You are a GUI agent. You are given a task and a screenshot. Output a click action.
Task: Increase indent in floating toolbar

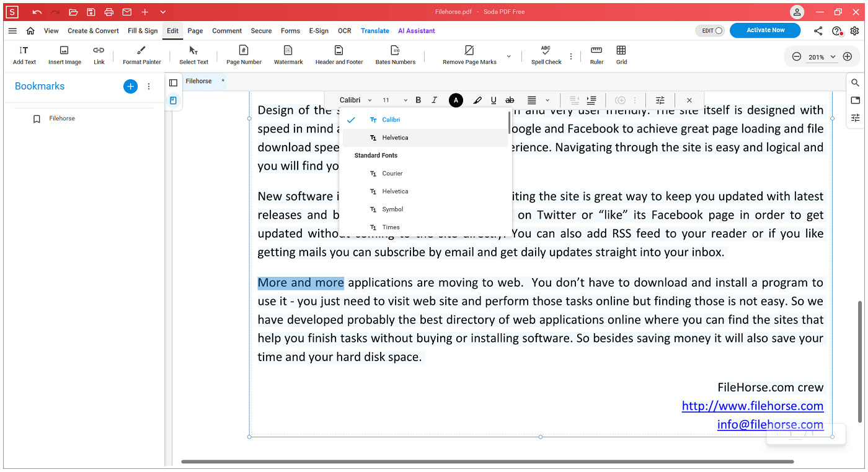(x=591, y=100)
